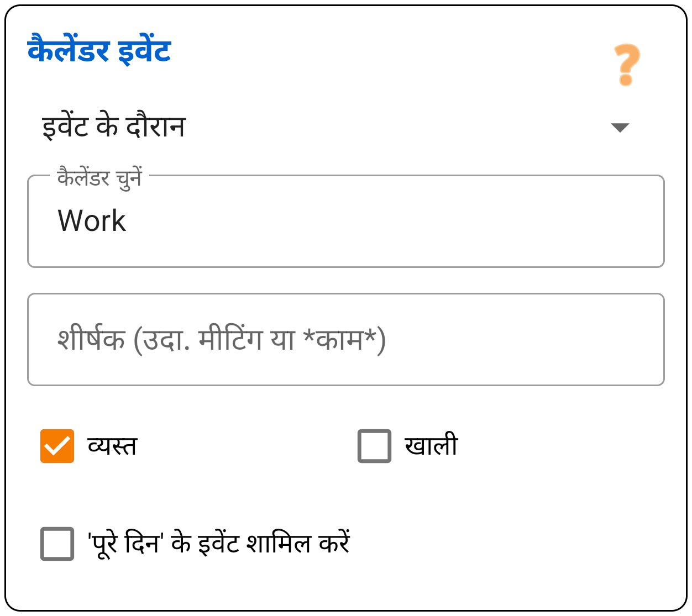Click the dropdown arrow next to 'इवेंट के दौरान'
Screen dimensions: 692x616
(621, 128)
